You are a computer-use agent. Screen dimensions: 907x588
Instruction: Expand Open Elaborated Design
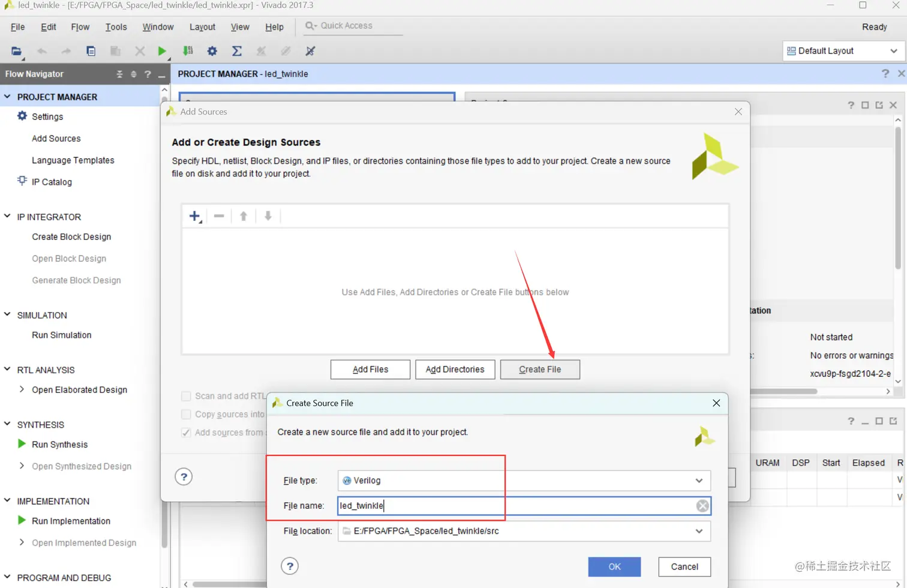click(x=22, y=389)
